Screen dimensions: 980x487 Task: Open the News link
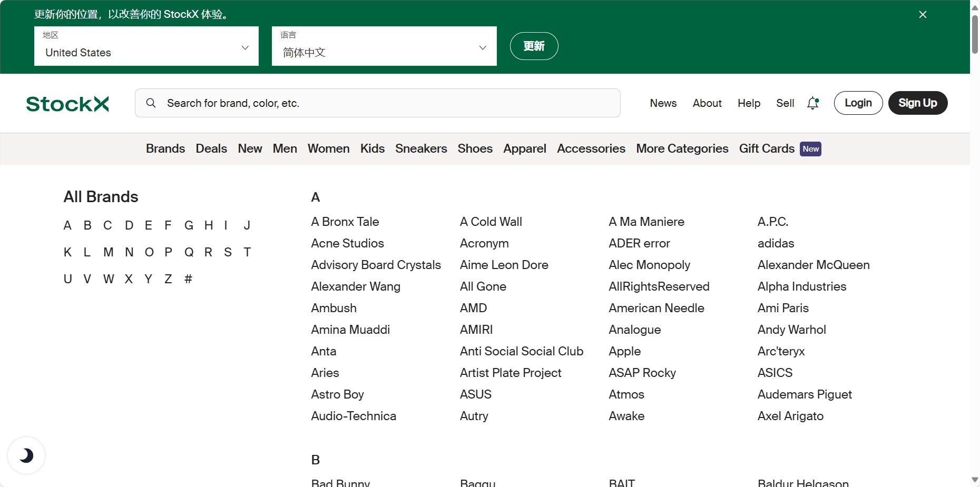tap(663, 103)
